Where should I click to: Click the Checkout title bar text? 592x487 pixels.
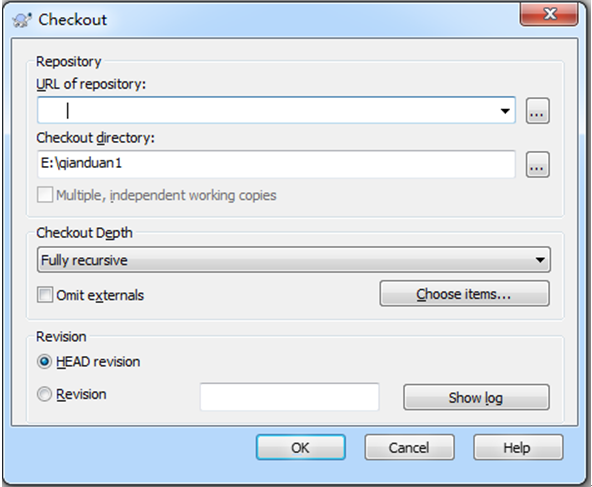[72, 20]
